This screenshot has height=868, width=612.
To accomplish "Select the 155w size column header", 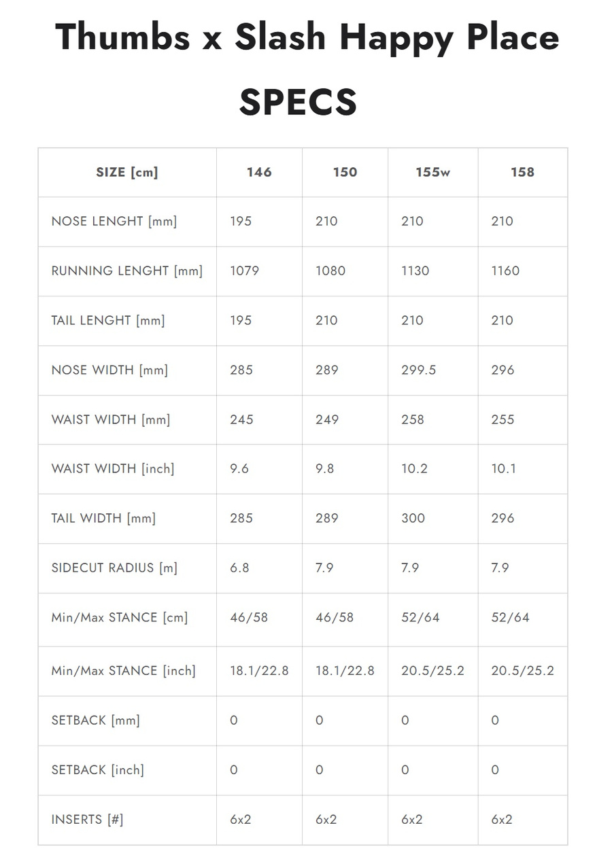I will 433,172.
